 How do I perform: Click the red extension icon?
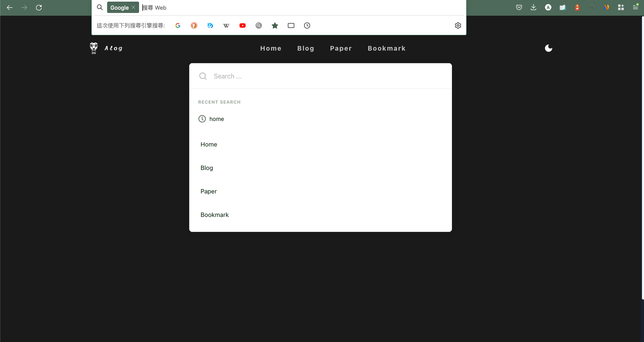click(x=577, y=7)
